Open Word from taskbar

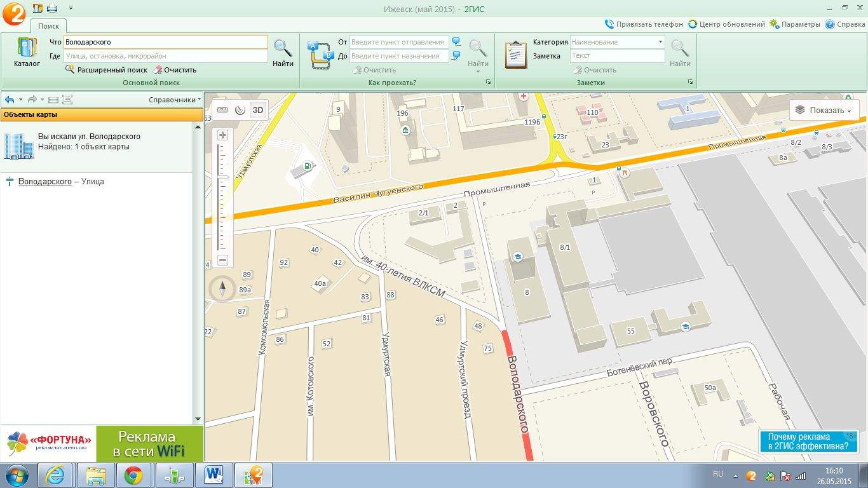click(x=212, y=475)
